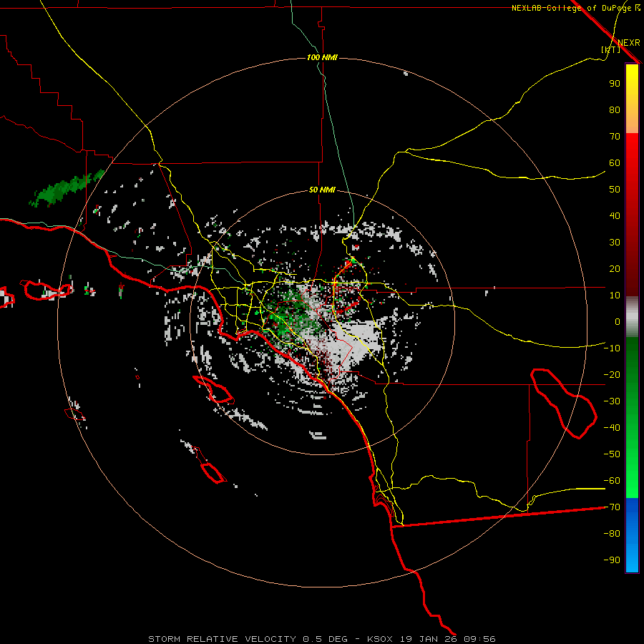644x644 pixels.
Task: Select the -40 value on velocity scale
Action: pos(612,428)
